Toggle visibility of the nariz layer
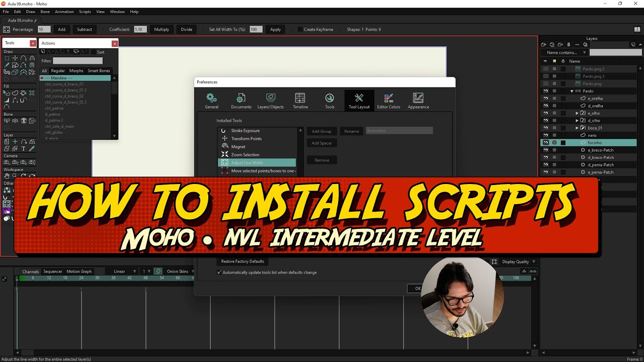The width and height of the screenshot is (644, 362). tap(545, 135)
